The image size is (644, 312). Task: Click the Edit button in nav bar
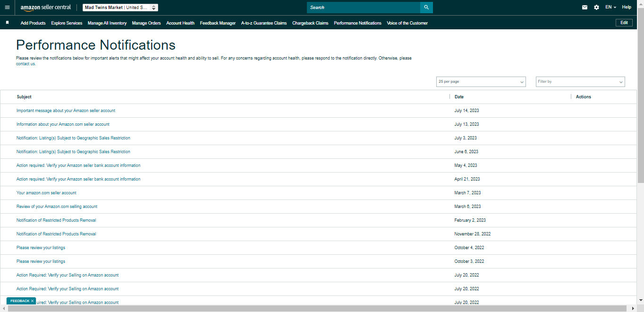point(624,23)
